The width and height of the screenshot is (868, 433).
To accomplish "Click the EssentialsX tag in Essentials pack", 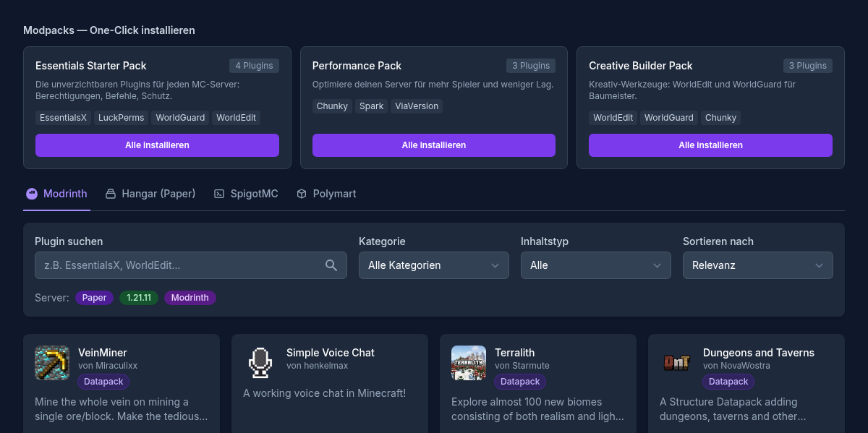I will (63, 118).
